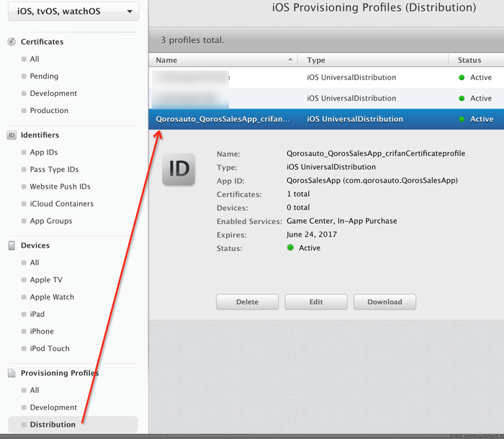Open App Groups
Image resolution: width=504 pixels, height=439 pixels.
pos(51,221)
